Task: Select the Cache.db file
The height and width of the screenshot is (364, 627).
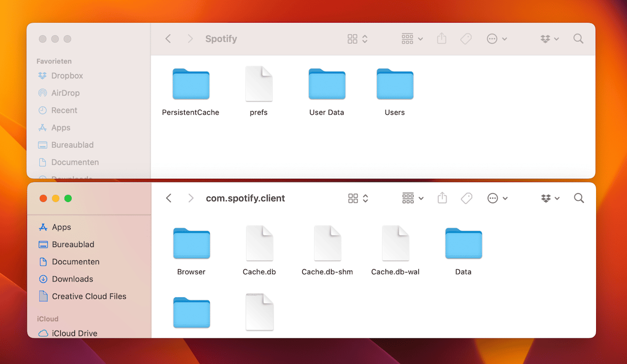Action: coord(259,251)
